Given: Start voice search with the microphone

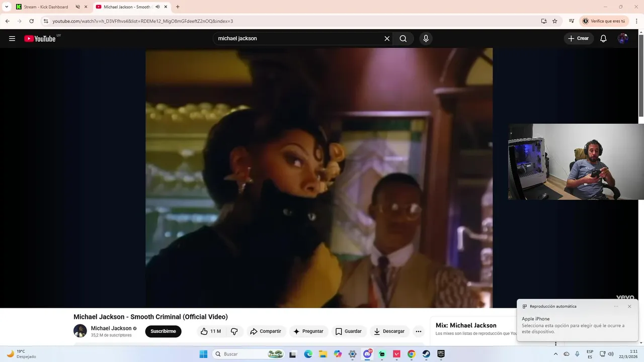Looking at the screenshot, I should pos(426,39).
